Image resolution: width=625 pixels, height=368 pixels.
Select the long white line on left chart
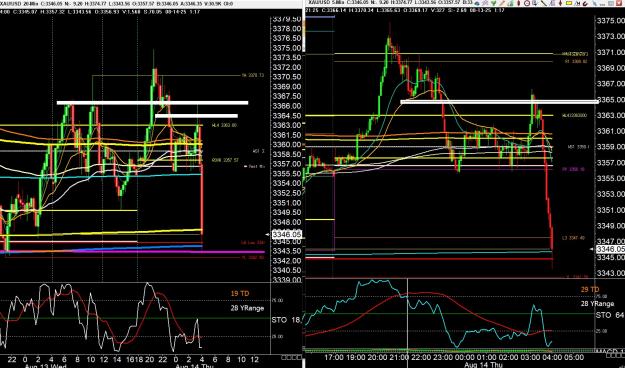pos(152,103)
